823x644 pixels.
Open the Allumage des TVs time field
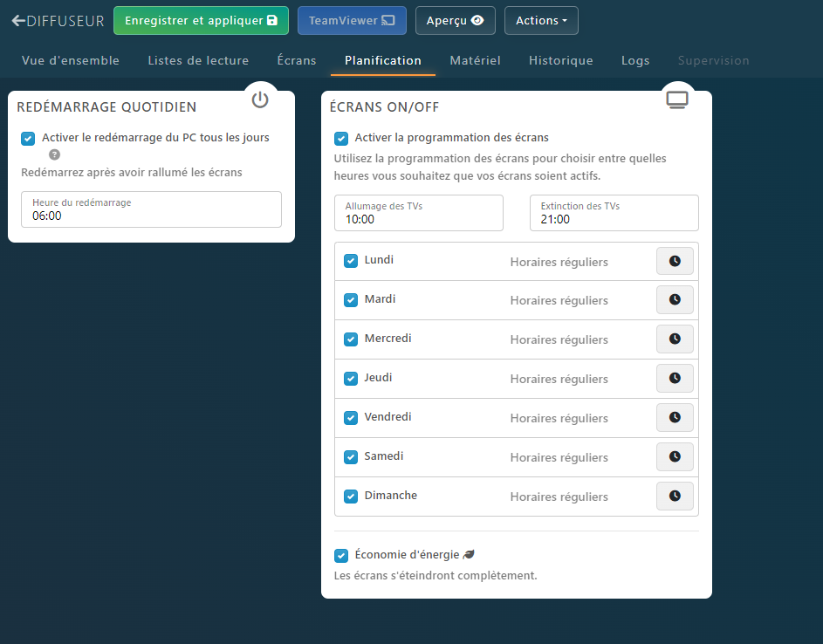click(x=419, y=213)
